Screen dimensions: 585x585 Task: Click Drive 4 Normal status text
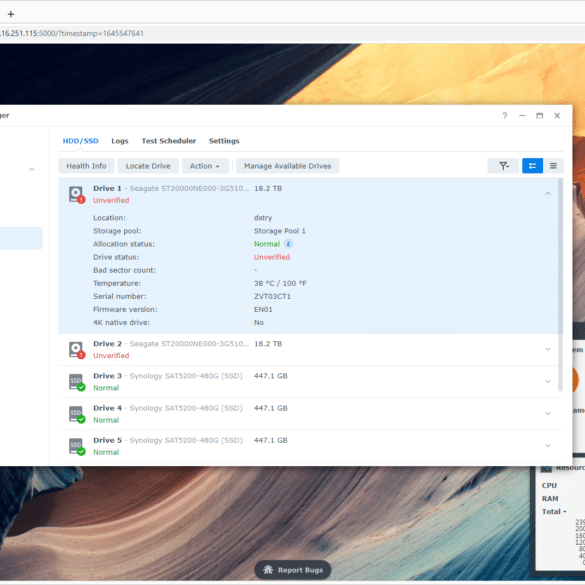pos(106,420)
